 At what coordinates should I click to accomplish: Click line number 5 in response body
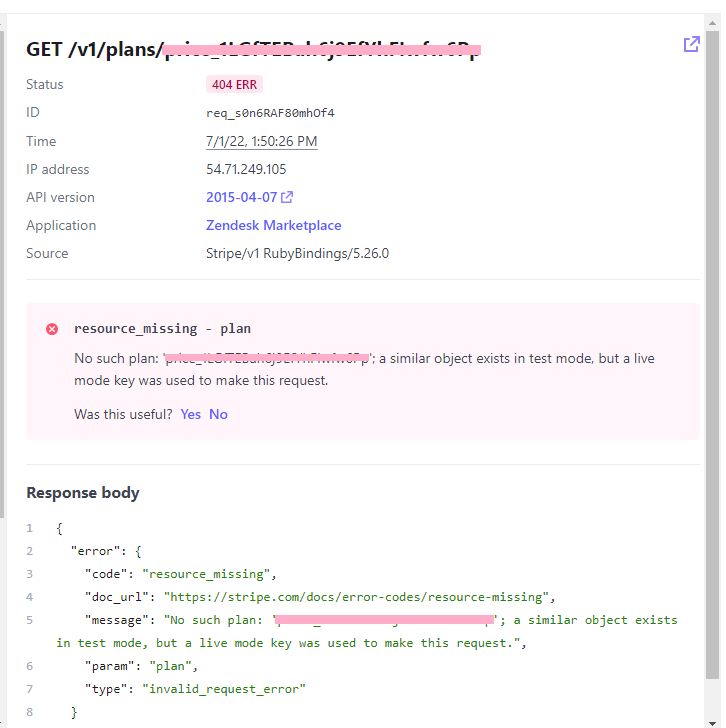(x=30, y=620)
